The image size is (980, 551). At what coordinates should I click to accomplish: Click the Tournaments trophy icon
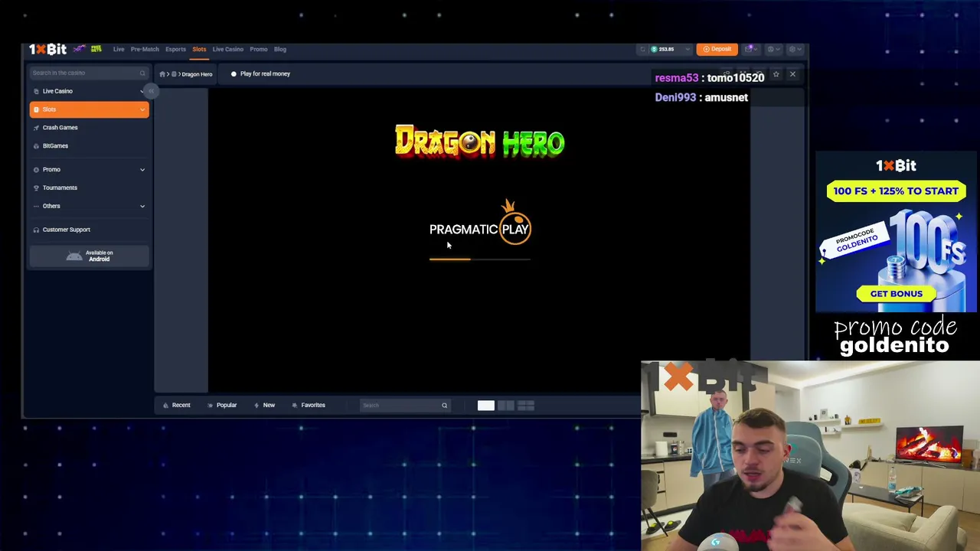[36, 187]
